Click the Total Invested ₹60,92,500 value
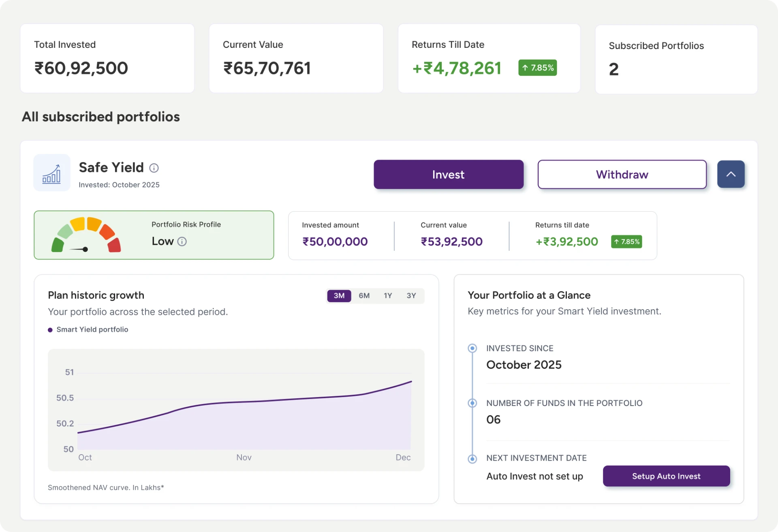Viewport: 778px width, 532px height. click(81, 68)
